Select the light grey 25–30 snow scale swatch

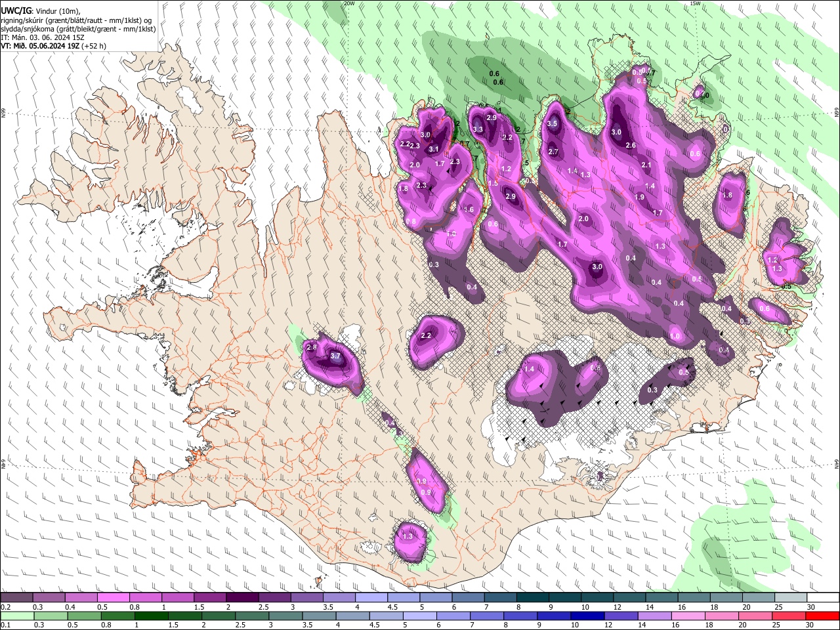click(791, 597)
